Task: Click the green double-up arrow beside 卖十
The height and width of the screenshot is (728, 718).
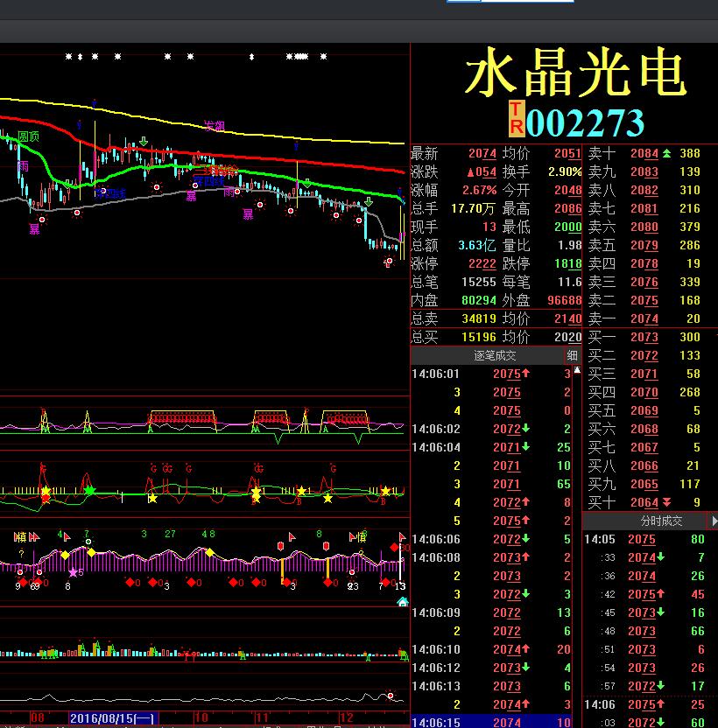Action: [x=666, y=153]
